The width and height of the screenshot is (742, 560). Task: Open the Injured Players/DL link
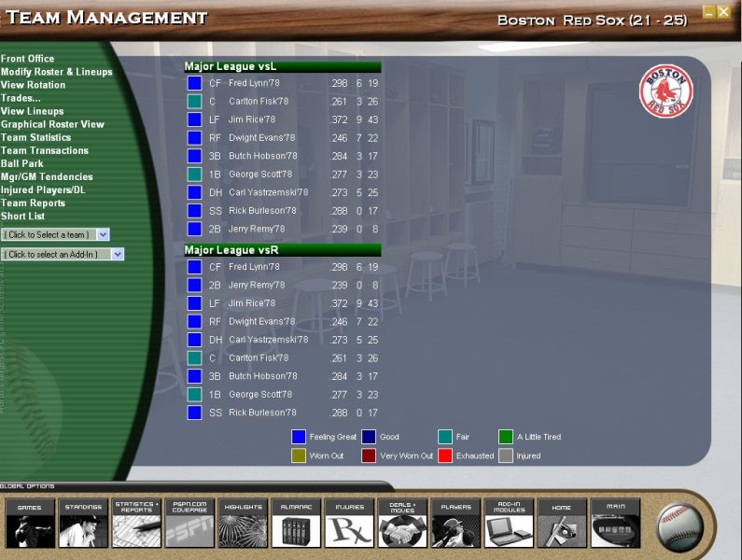(x=43, y=189)
